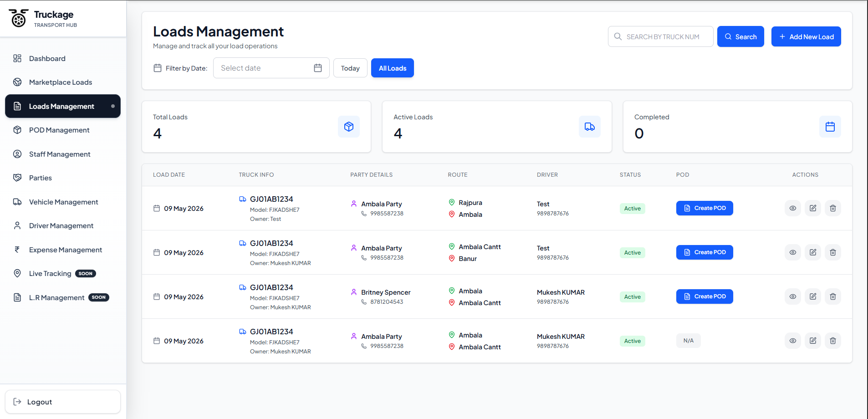Click the Active Loads truck icon

590,127
